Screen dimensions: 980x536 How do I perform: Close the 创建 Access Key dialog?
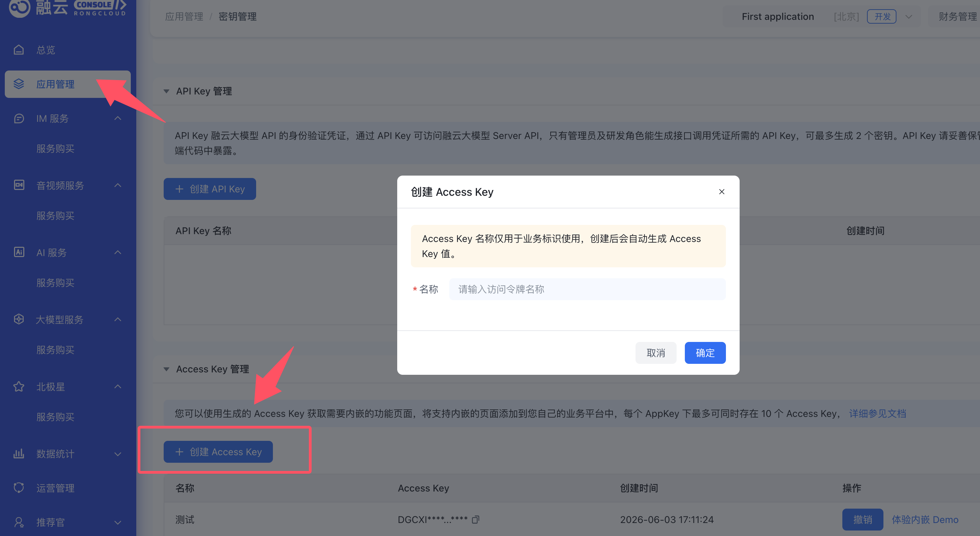coord(722,192)
